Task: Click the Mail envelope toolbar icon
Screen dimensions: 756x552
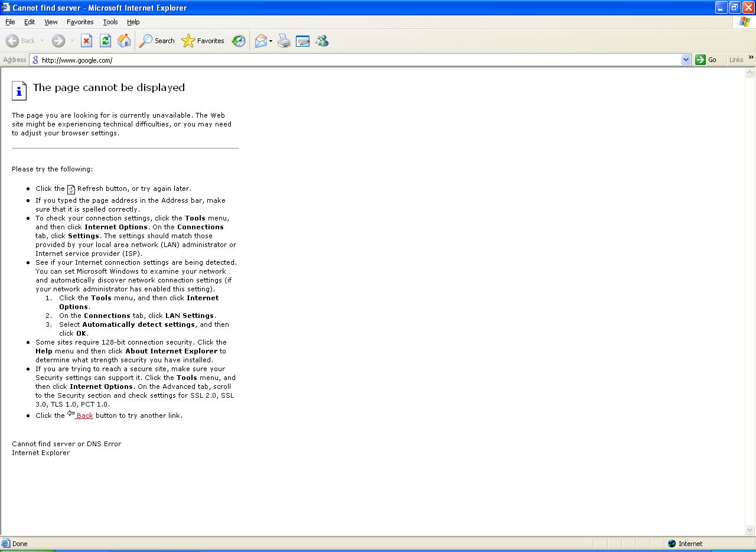Action: pyautogui.click(x=260, y=41)
